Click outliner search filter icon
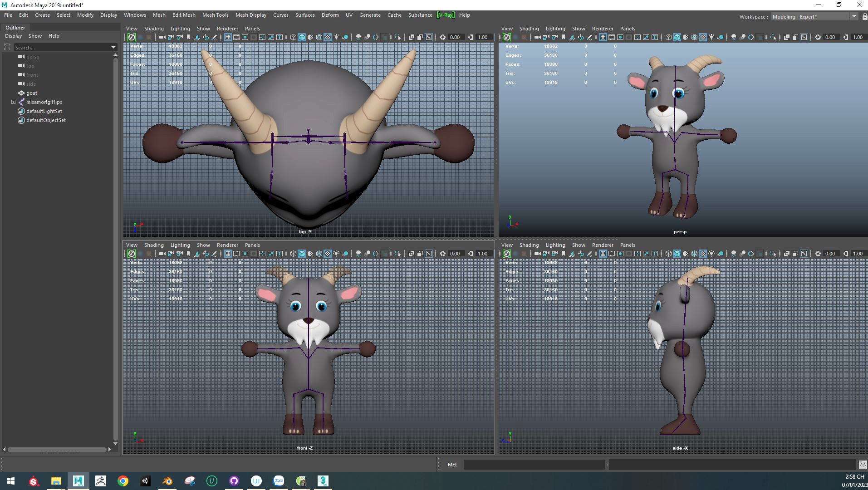 click(7, 47)
